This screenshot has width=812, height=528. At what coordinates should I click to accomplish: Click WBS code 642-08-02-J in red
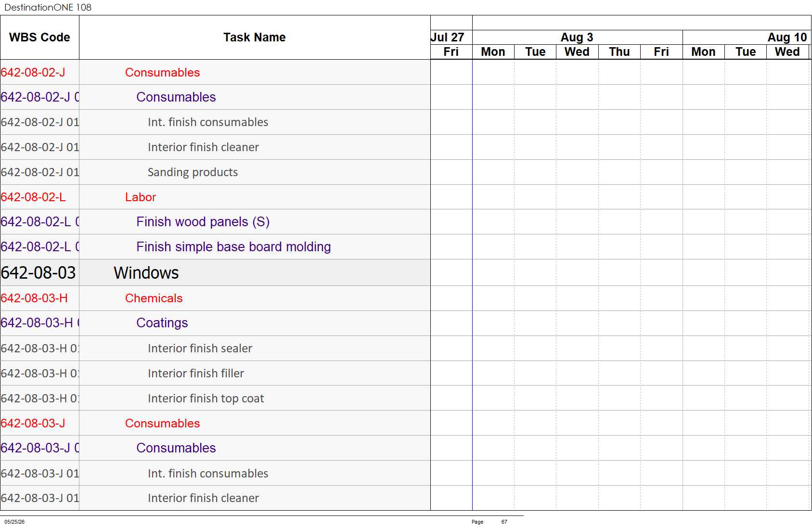pos(33,73)
